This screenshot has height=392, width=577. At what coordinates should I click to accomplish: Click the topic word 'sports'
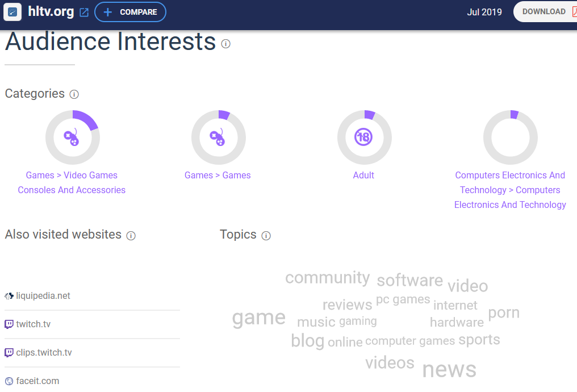pos(479,340)
